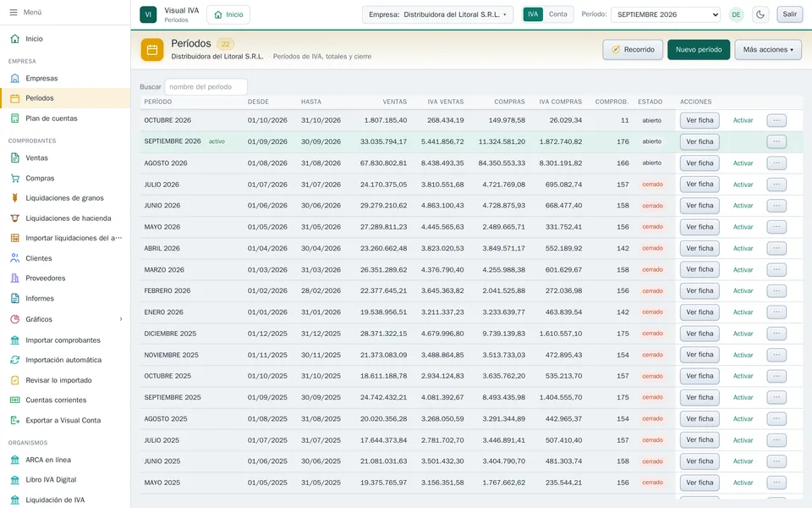Click the Empresas building icon
The image size is (812, 508).
[15, 78]
